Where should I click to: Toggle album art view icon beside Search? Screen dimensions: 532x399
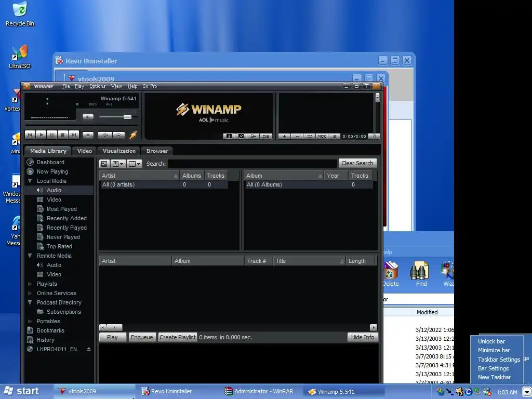click(104, 164)
